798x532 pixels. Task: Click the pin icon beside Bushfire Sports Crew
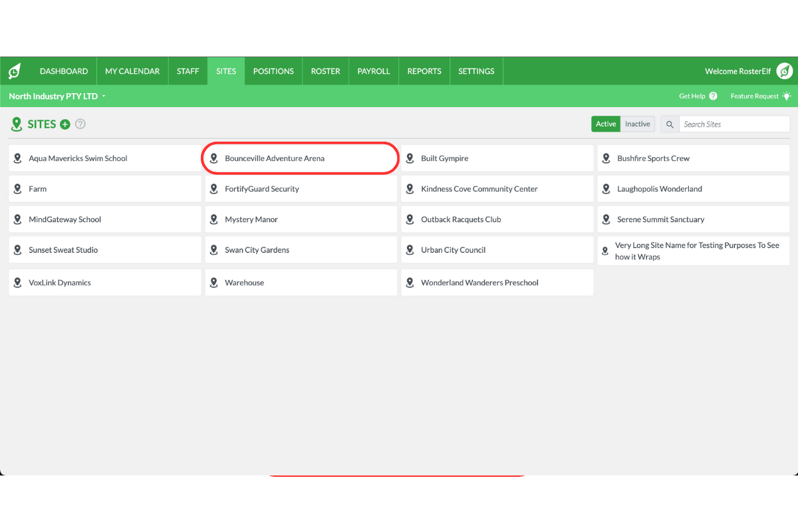click(x=606, y=158)
